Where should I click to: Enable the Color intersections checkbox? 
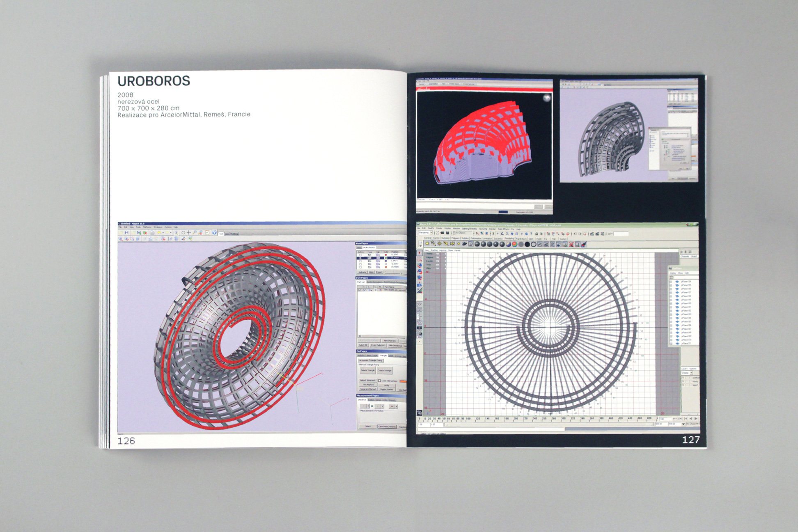click(379, 381)
